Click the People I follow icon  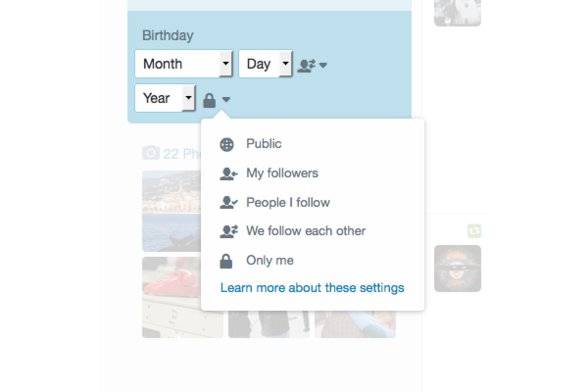[228, 203]
